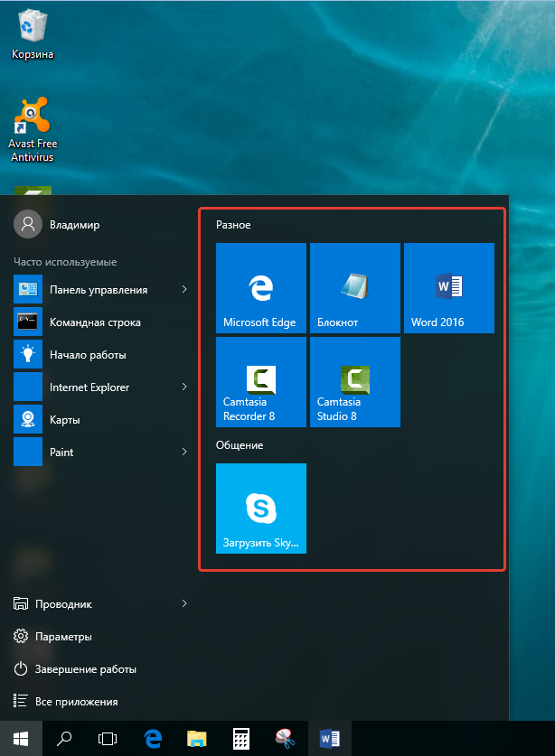Launch the Блокнот tile
555x756 pixels.
pos(355,288)
